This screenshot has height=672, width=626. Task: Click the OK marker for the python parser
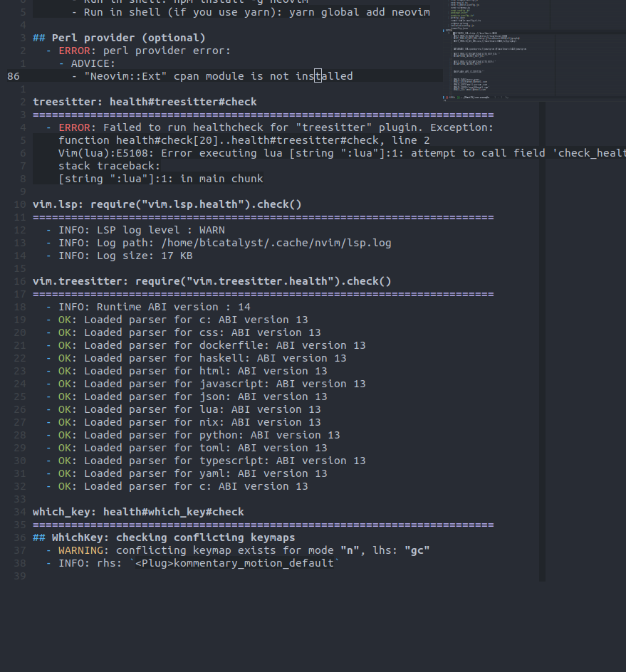coord(65,434)
